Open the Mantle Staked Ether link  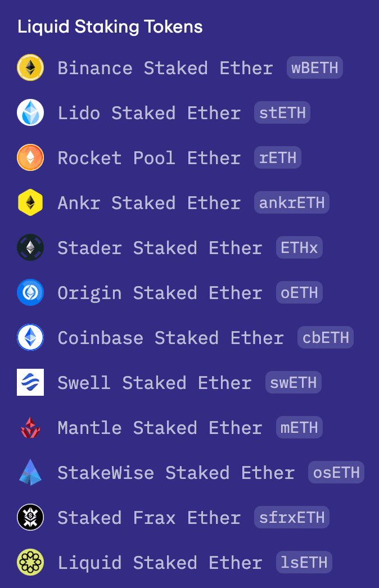pyautogui.click(x=160, y=428)
